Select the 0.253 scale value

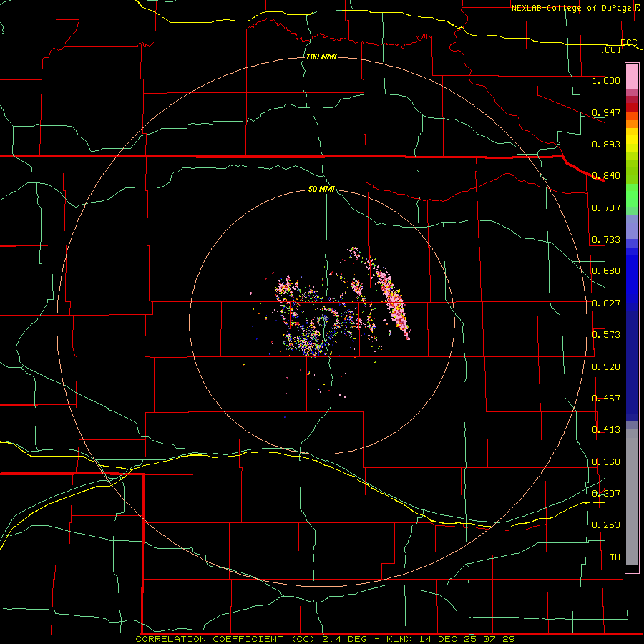tap(606, 525)
